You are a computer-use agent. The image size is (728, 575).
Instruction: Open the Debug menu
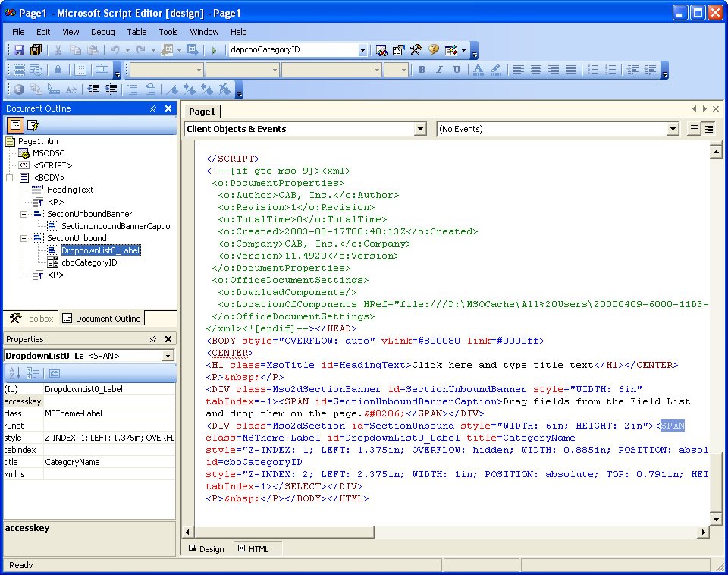pos(103,32)
